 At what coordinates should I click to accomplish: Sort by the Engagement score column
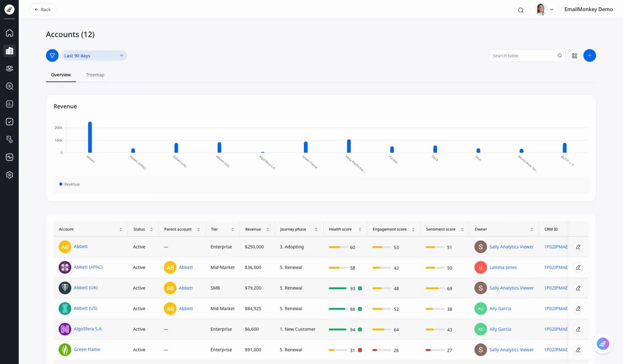pos(413,229)
